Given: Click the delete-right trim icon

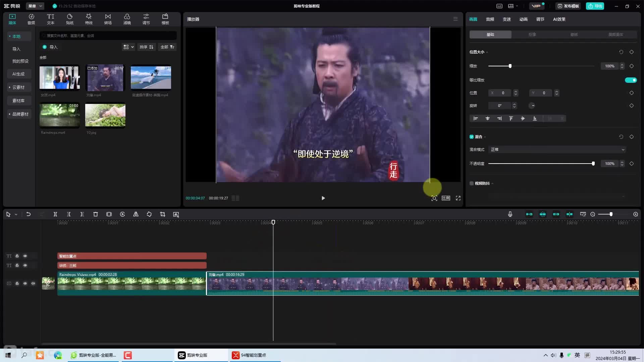Looking at the screenshot, I should (x=82, y=214).
